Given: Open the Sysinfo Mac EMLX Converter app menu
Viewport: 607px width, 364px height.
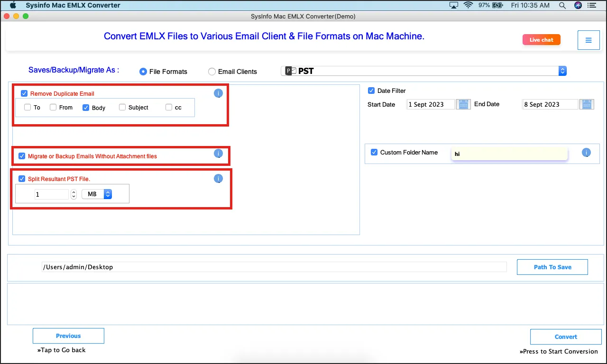Looking at the screenshot, I should pos(73,5).
